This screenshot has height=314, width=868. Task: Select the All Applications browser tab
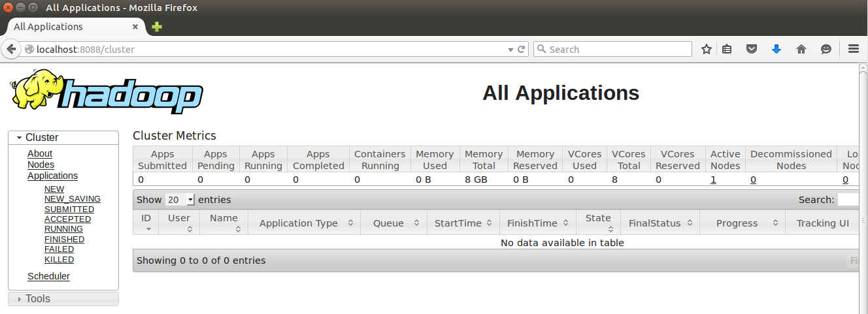[76, 27]
